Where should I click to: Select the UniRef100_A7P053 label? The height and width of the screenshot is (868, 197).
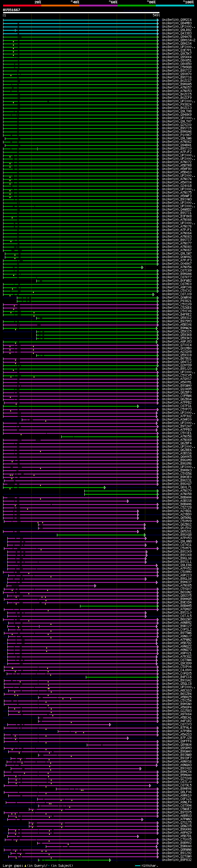(x=177, y=538)
